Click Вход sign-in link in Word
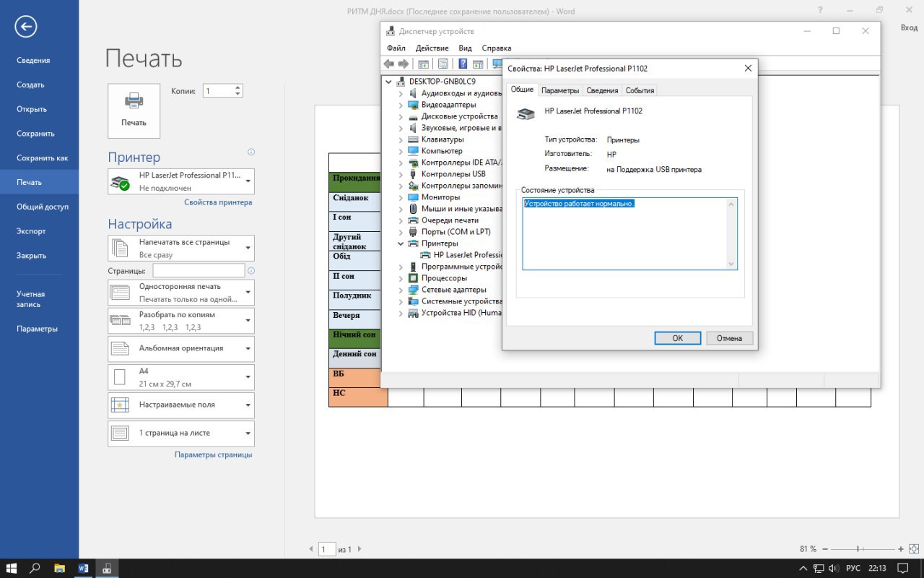The image size is (924, 578). (909, 27)
